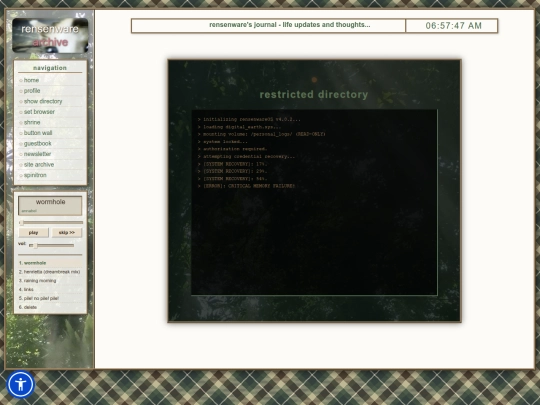Select track 3. raining morning
Screen dimensions: 540x405
pos(50,281)
